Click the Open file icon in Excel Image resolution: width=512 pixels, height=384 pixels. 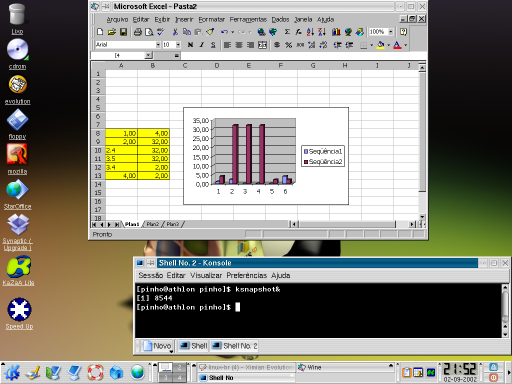pos(112,32)
